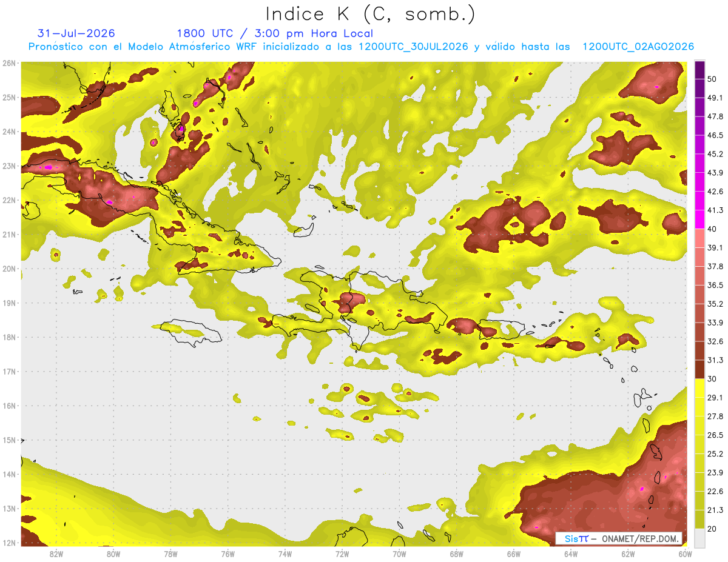Viewport: 728px width, 562px height.
Task: Click the '22N' latitude axis label
Action: click(x=9, y=200)
